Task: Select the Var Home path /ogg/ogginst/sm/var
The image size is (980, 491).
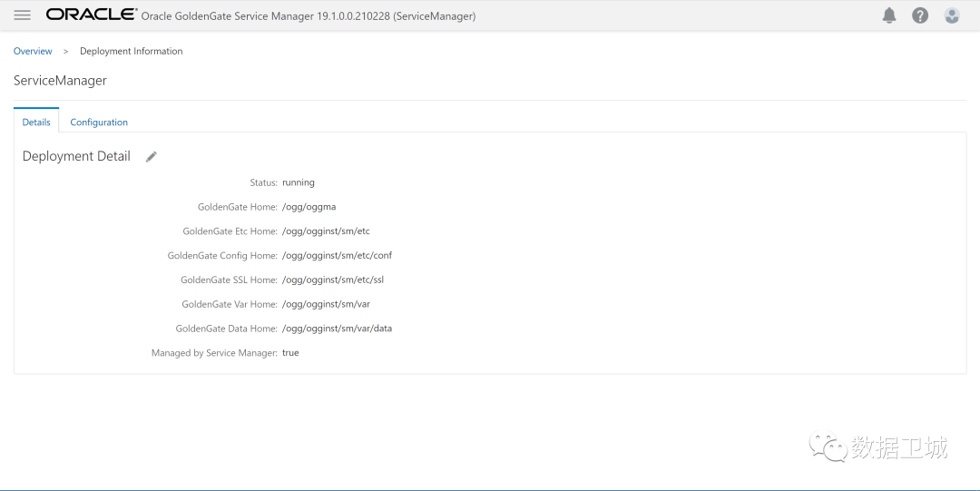Action: pyautogui.click(x=326, y=305)
